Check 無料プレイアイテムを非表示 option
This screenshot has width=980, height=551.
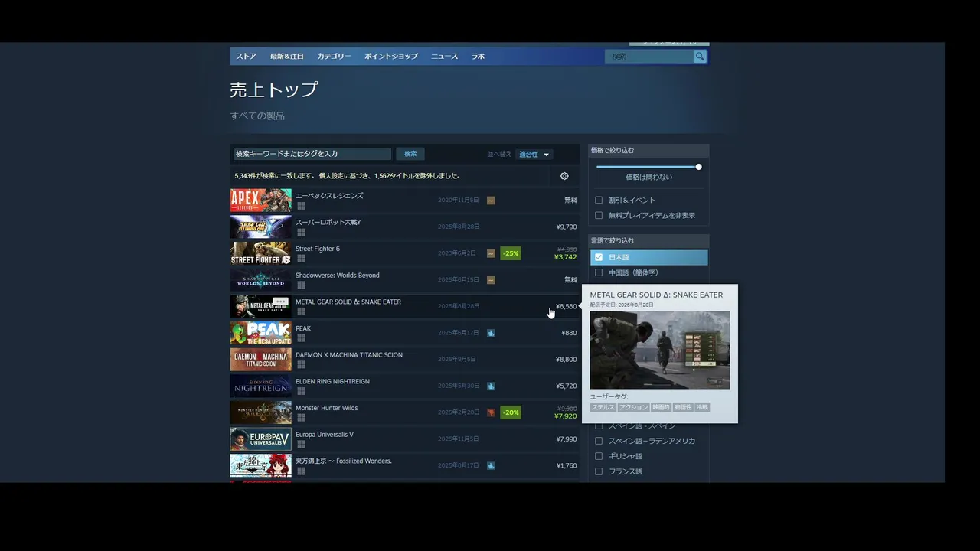coord(599,216)
